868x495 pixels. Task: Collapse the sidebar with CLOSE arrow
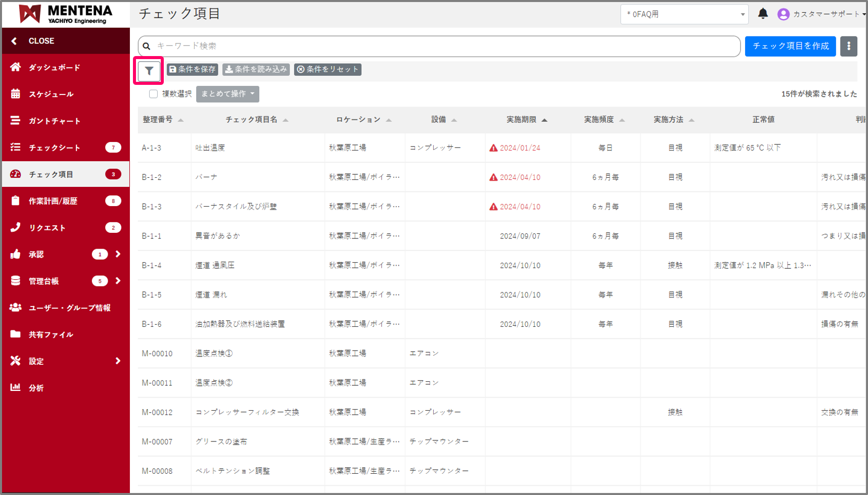pyautogui.click(x=15, y=41)
